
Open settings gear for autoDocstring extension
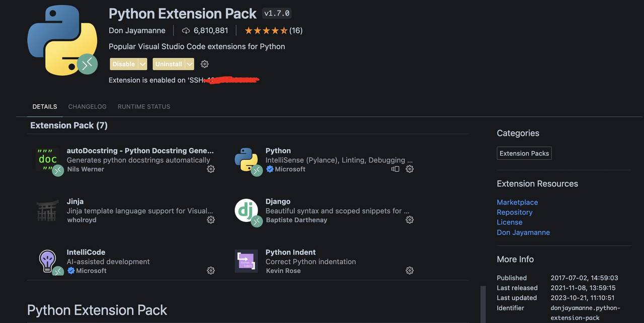pyautogui.click(x=211, y=169)
